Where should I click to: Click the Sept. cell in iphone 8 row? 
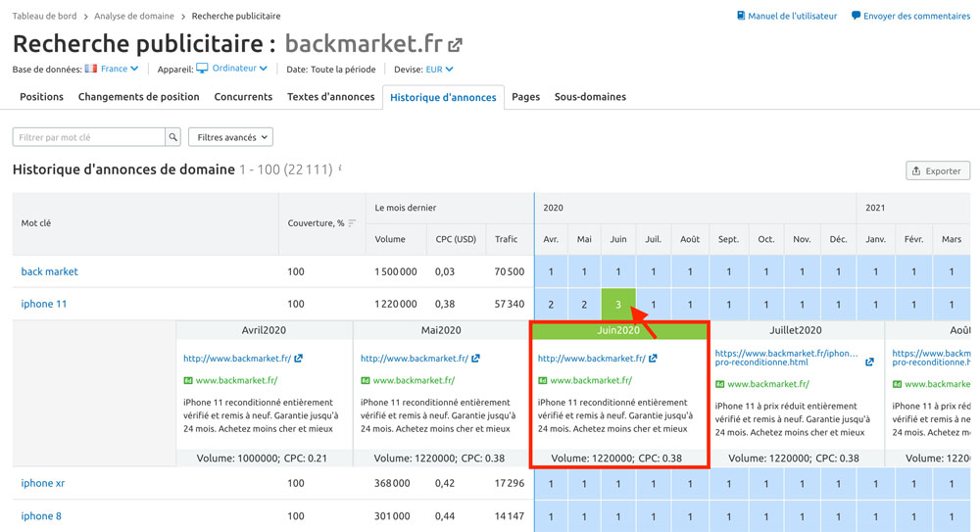[x=728, y=516]
